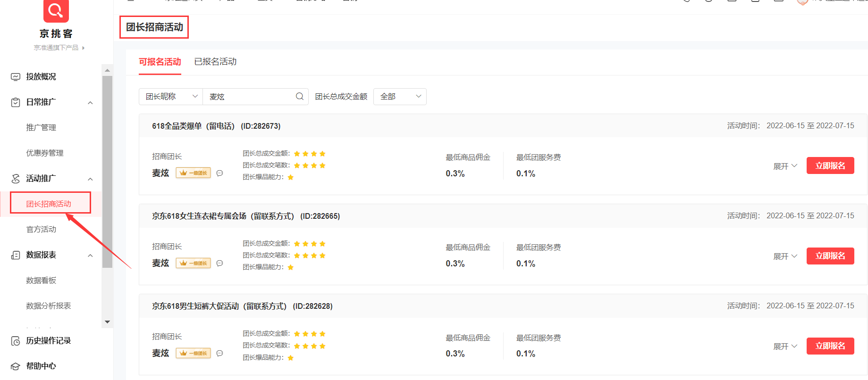Viewport: 868px width, 380px height.
Task: Click 一级团长 crown badge in activity ID:282665
Action: coord(194,263)
